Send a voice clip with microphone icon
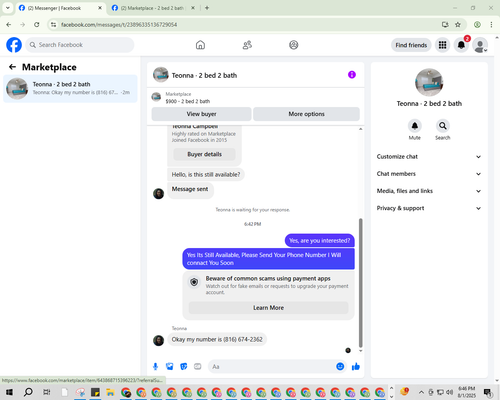This screenshot has height=400, width=500. [x=155, y=367]
